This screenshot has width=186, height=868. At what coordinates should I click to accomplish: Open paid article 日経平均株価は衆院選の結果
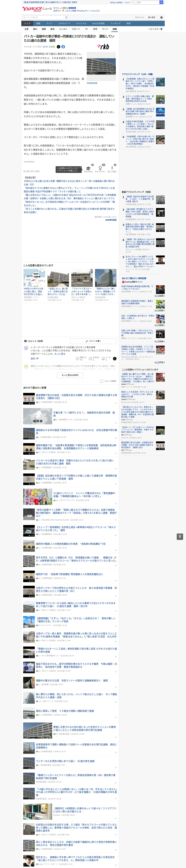click(x=137, y=287)
